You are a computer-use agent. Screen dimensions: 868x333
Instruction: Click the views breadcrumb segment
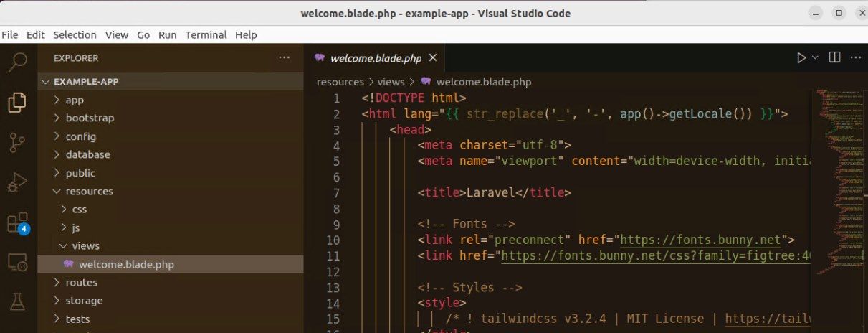[x=391, y=82]
